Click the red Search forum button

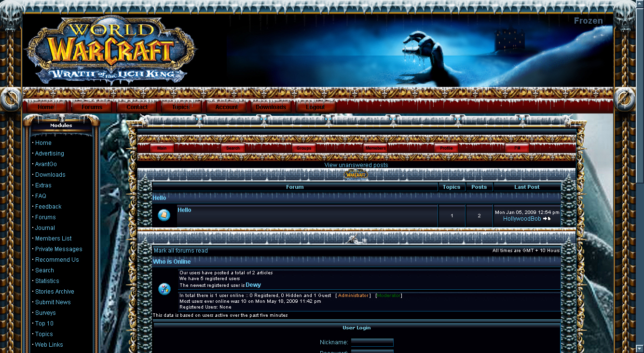[233, 148]
